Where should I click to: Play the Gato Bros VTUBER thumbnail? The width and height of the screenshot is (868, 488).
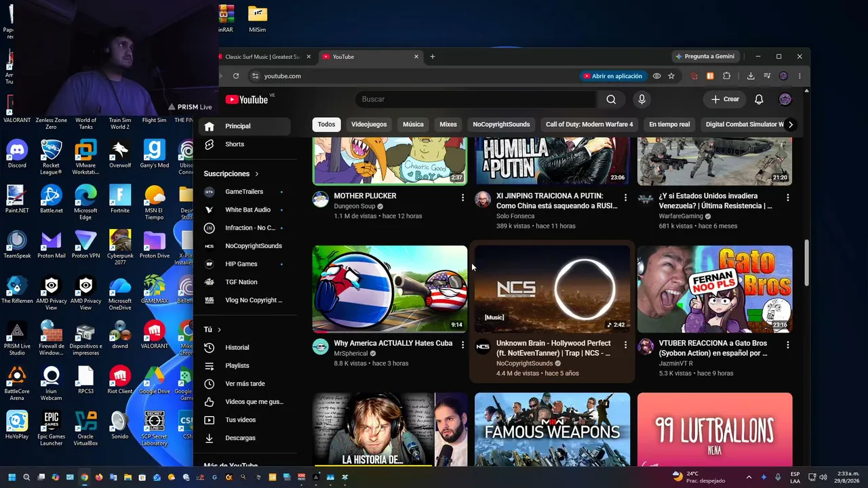(715, 289)
